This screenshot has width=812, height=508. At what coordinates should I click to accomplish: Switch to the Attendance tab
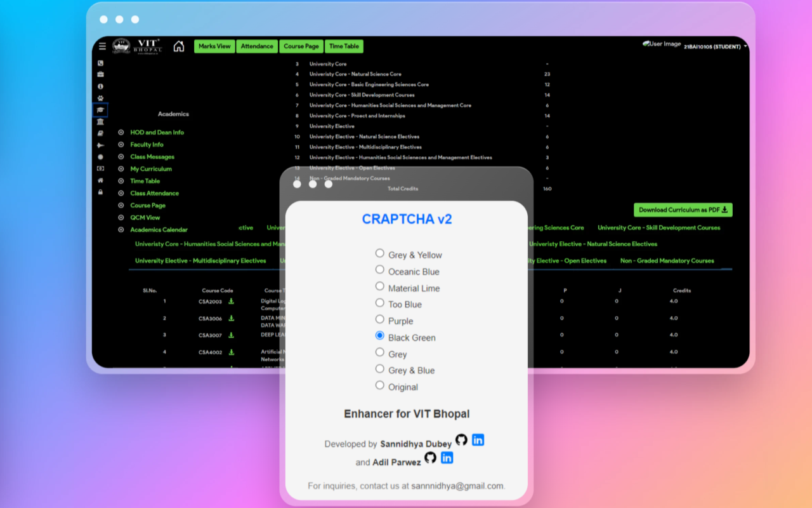256,46
